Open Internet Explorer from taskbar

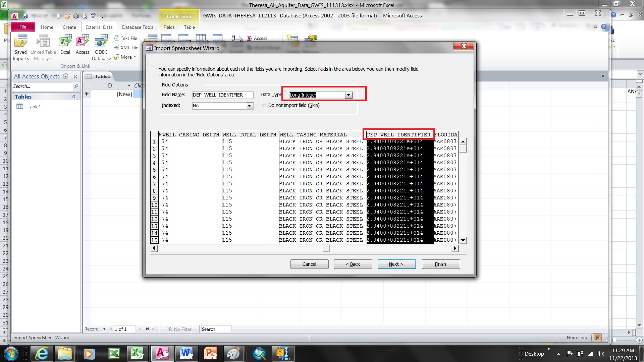[x=42, y=354]
